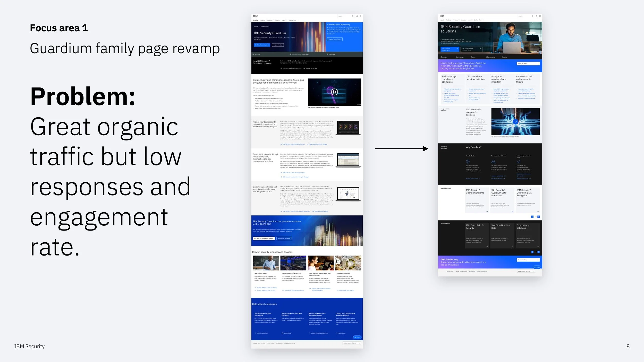This screenshot has width=644, height=362.
Task: Expand the Solutions dropdown on the right page
Action: pyautogui.click(x=456, y=20)
